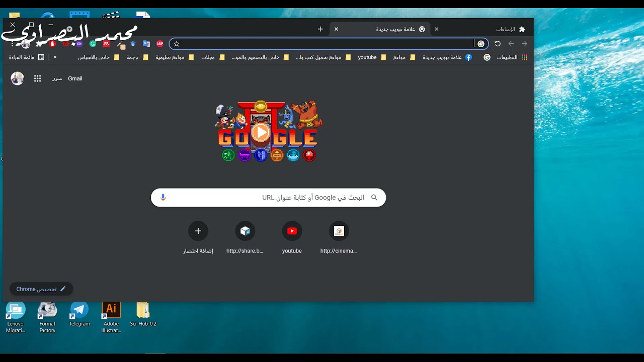Image resolution: width=644 pixels, height=362 pixels.
Task: Select the Format Factory desktop shortcut
Action: tap(48, 318)
